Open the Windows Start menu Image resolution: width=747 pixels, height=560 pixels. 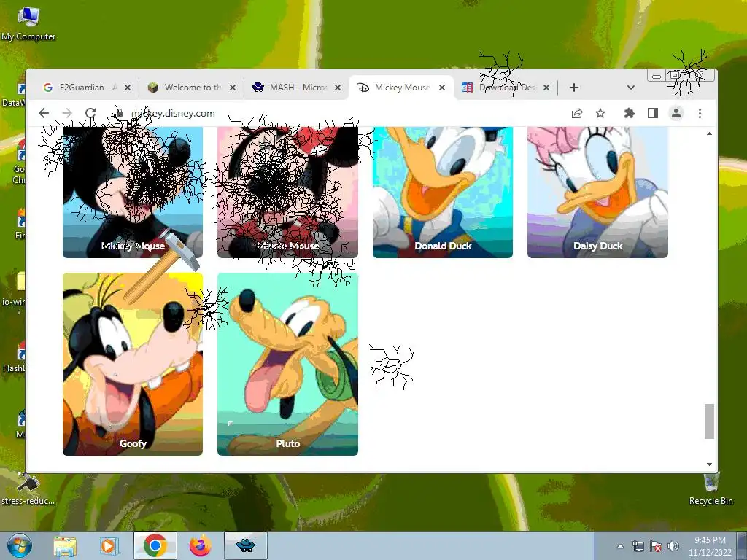[x=20, y=545]
